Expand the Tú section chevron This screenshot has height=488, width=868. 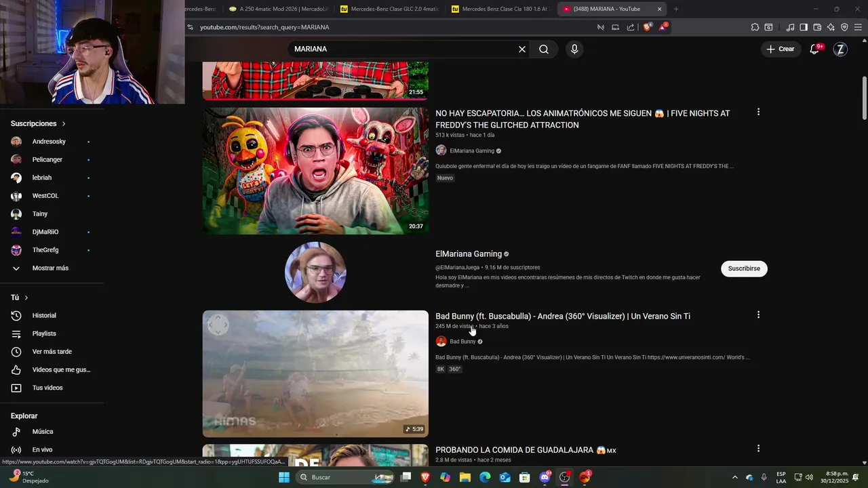26,298
